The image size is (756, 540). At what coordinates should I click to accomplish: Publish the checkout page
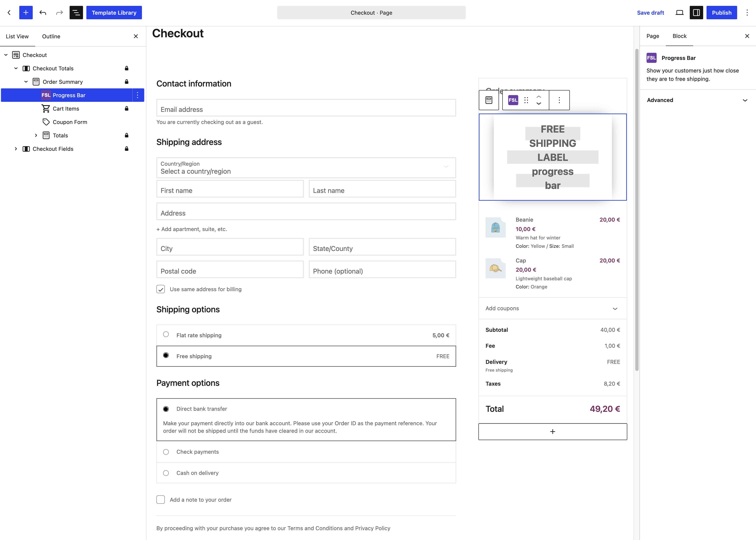click(721, 13)
